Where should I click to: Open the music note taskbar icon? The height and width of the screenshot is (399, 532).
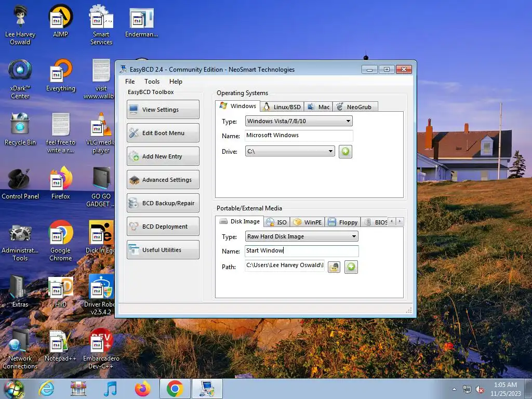click(110, 389)
